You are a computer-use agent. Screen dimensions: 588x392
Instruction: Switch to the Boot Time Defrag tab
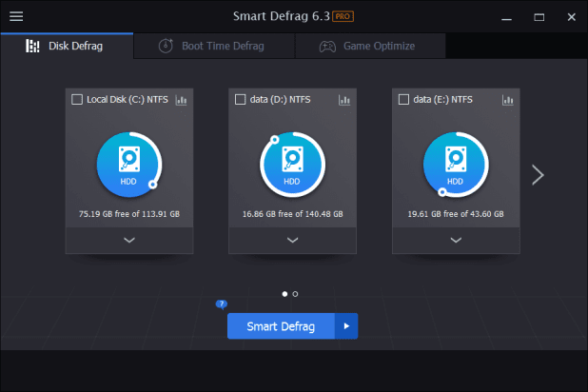click(214, 46)
